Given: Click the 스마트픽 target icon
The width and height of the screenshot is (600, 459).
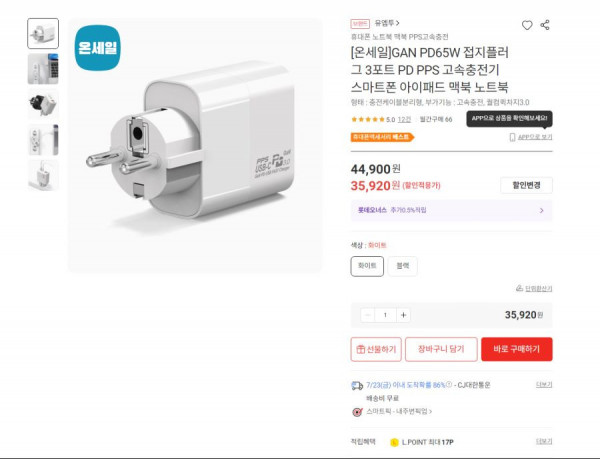Looking at the screenshot, I should point(357,412).
